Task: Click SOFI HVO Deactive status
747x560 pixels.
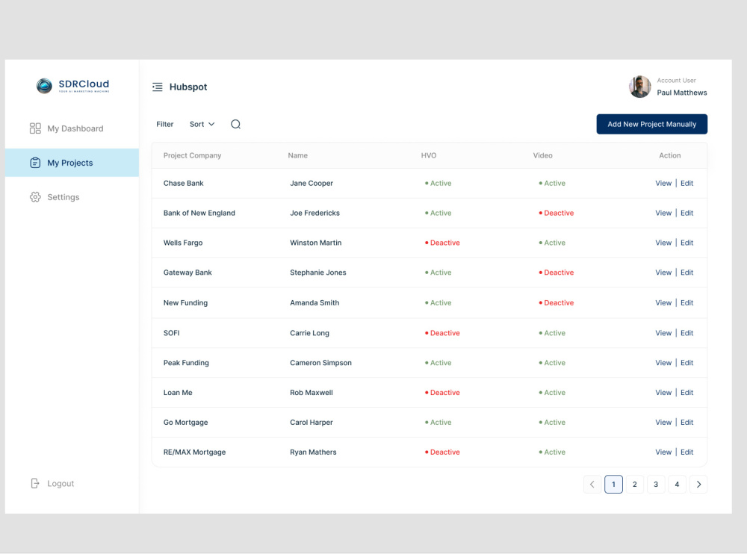Action: [x=442, y=333]
